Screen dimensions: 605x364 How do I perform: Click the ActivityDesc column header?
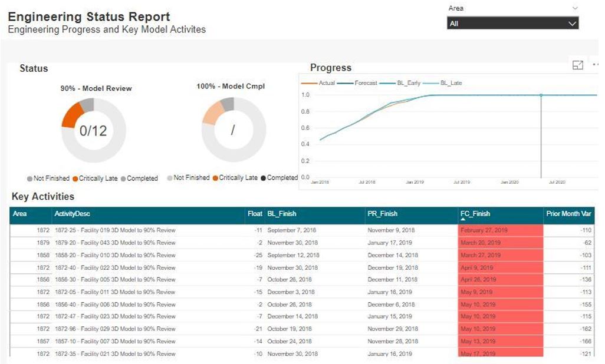72,213
